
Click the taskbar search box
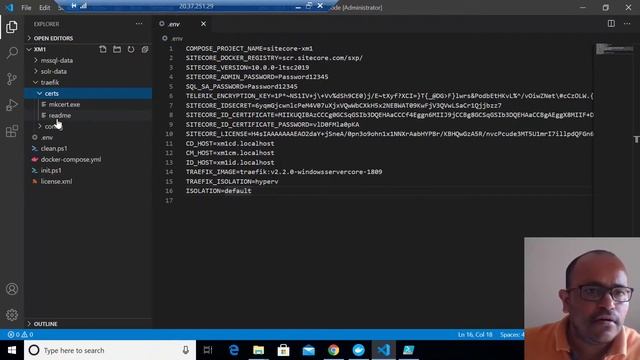[110, 350]
